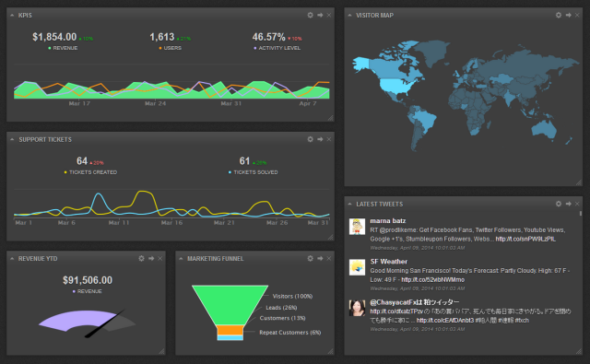This screenshot has height=364, width=590.
Task: Open gear settings on Latest Tweets widget
Action: (559, 204)
